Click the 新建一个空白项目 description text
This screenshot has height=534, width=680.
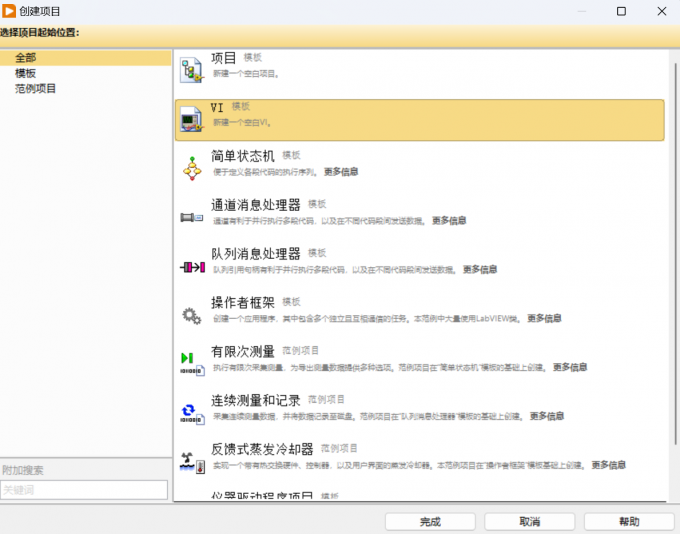coord(245,74)
